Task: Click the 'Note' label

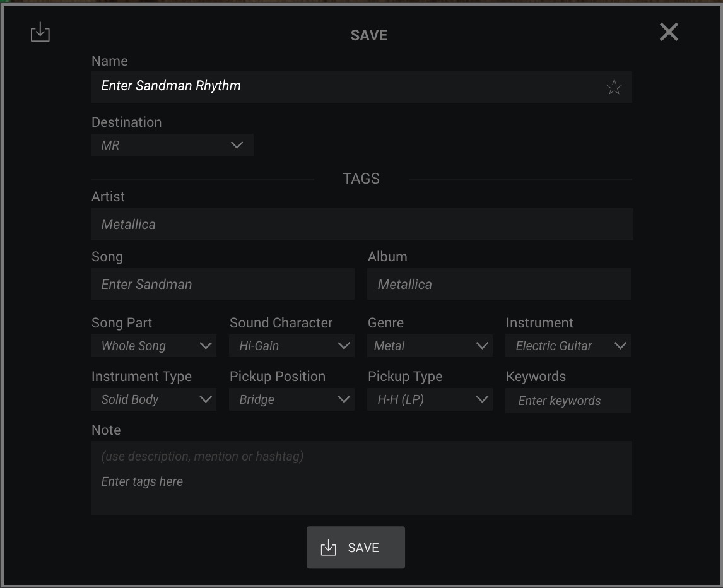Action: click(x=106, y=430)
